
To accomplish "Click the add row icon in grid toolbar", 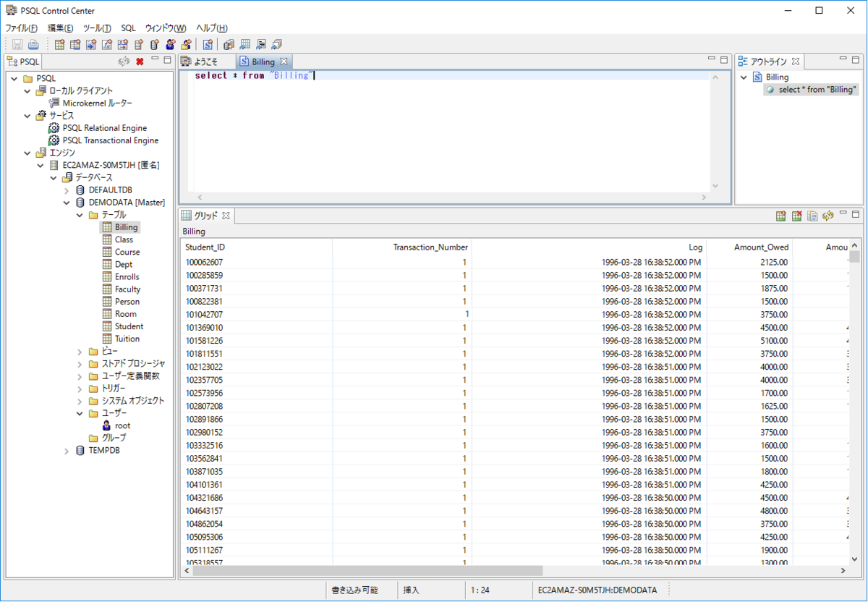I will (x=781, y=216).
